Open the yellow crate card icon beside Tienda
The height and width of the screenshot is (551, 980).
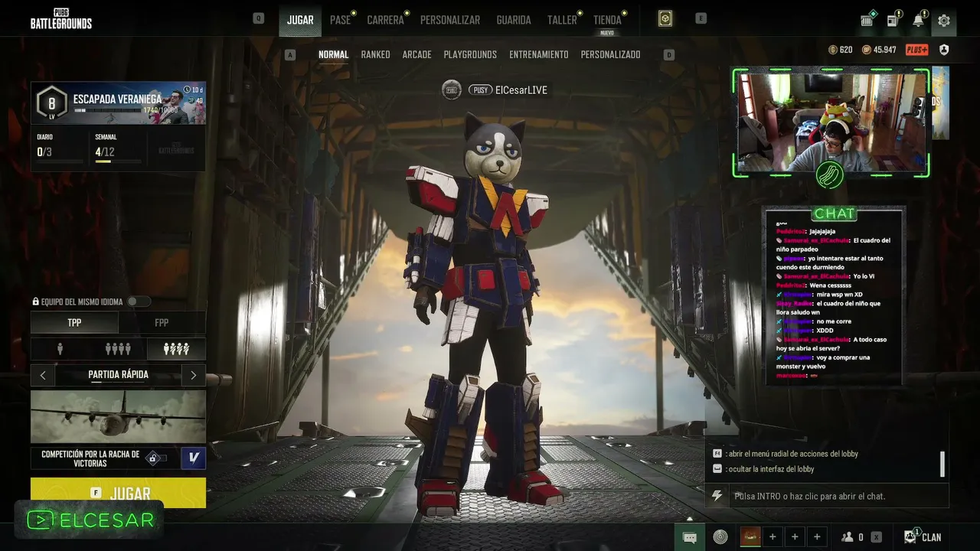pyautogui.click(x=665, y=18)
